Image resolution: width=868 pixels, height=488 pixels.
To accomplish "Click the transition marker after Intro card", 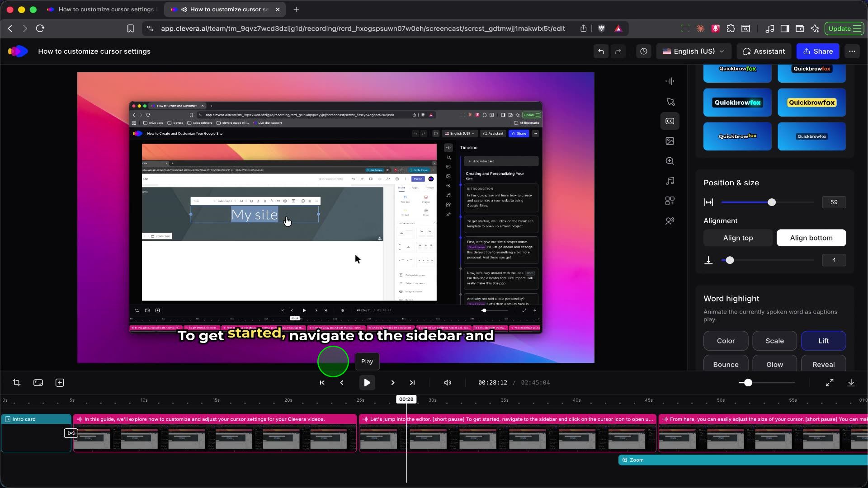I will coord(71,433).
